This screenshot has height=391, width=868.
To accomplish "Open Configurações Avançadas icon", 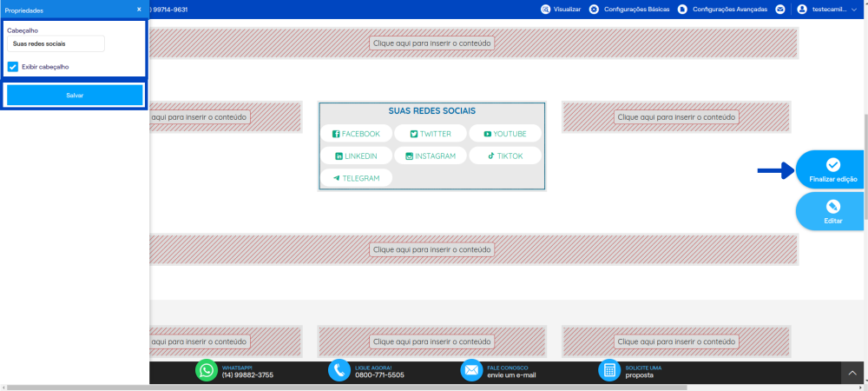I will pyautogui.click(x=682, y=10).
